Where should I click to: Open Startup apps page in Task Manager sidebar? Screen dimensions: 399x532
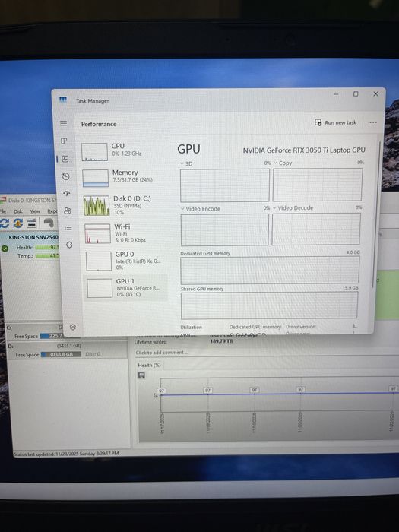pos(67,193)
